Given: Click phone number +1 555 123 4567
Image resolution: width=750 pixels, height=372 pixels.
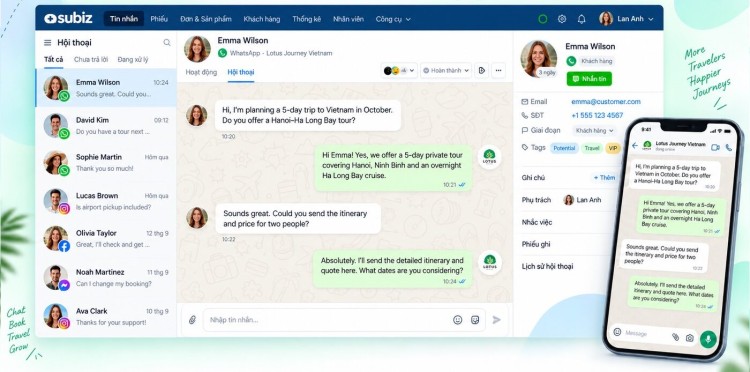Looking at the screenshot, I should coord(597,115).
